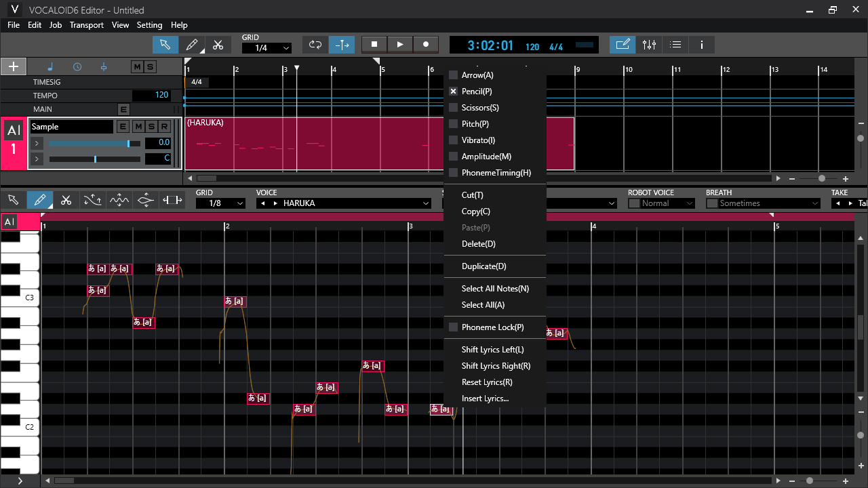Open ROBOT VOICE Normal dropdown

tap(661, 203)
